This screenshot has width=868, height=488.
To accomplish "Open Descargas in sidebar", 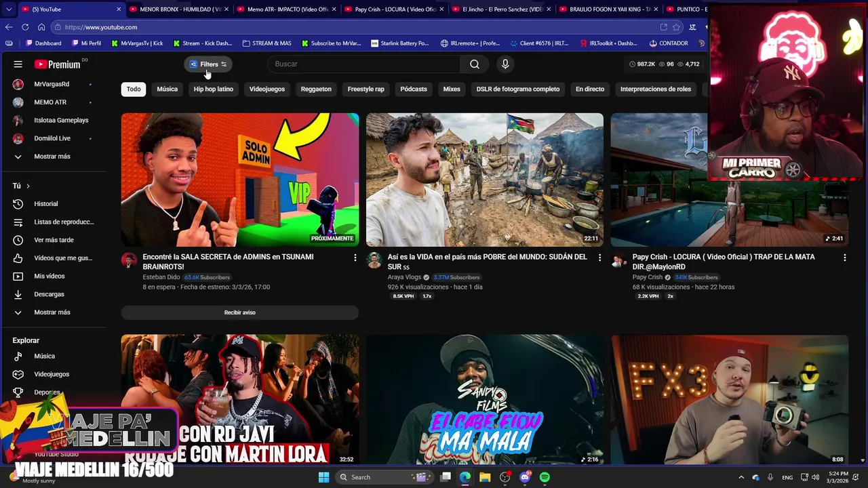I will (x=53, y=294).
